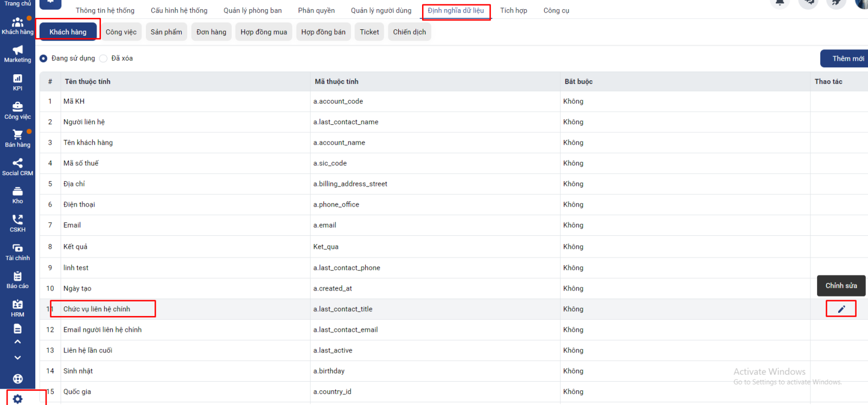Click the pencil edit icon for row 11
Image resolution: width=868 pixels, height=405 pixels.
click(841, 309)
